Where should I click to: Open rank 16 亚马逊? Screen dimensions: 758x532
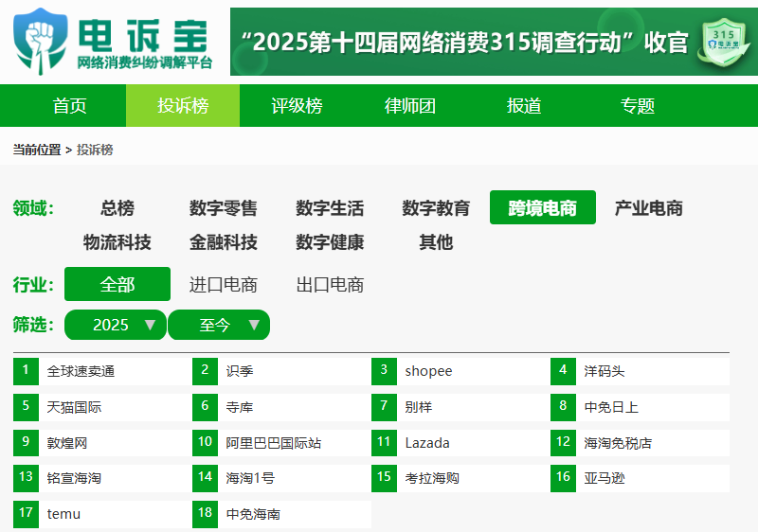tap(641, 478)
